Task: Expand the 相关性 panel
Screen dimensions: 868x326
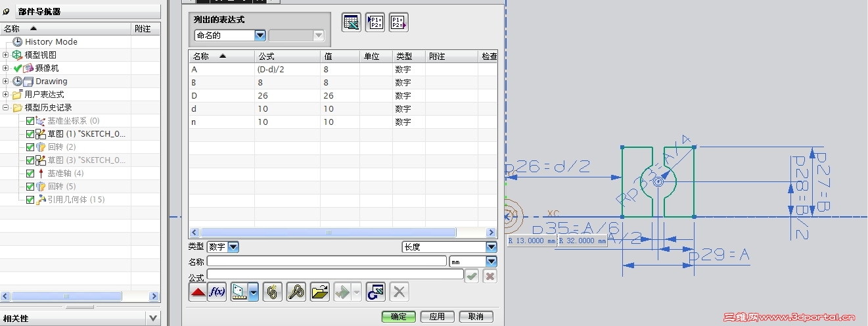Action: coord(153,318)
